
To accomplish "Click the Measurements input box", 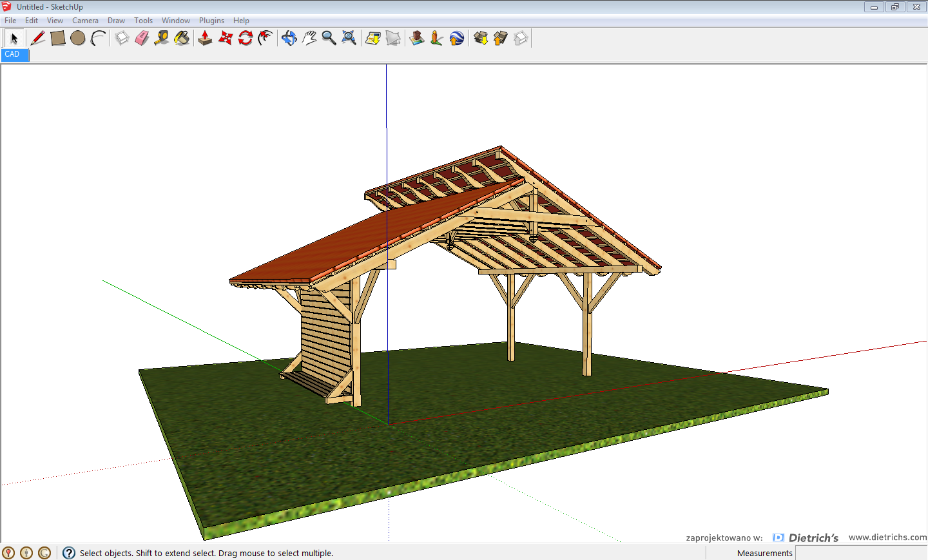I will point(862,553).
